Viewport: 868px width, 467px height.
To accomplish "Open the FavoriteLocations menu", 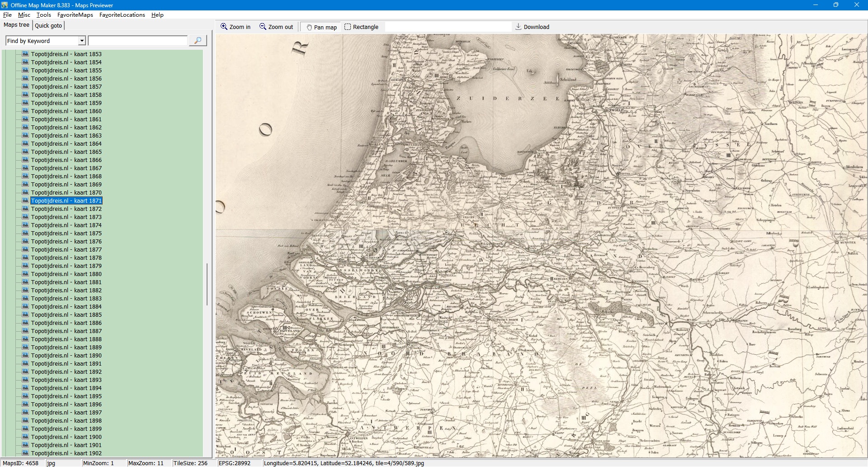I will pyautogui.click(x=122, y=15).
